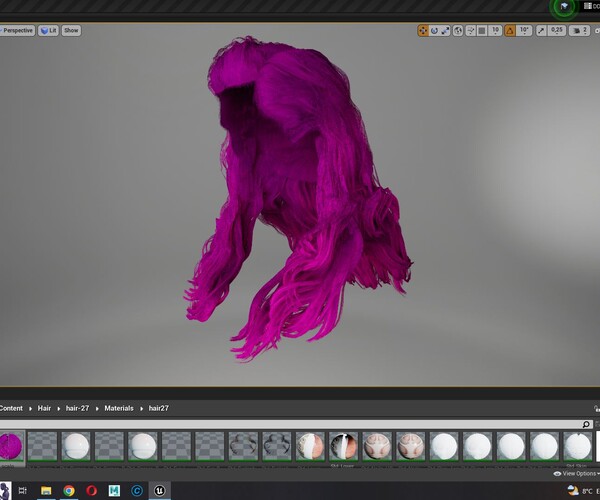
Task: Open camera speed 2 dropdown
Action: 579,31
